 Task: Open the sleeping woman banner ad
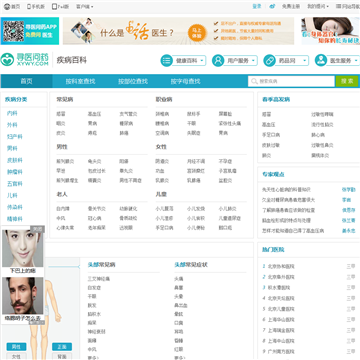click(x=330, y=31)
